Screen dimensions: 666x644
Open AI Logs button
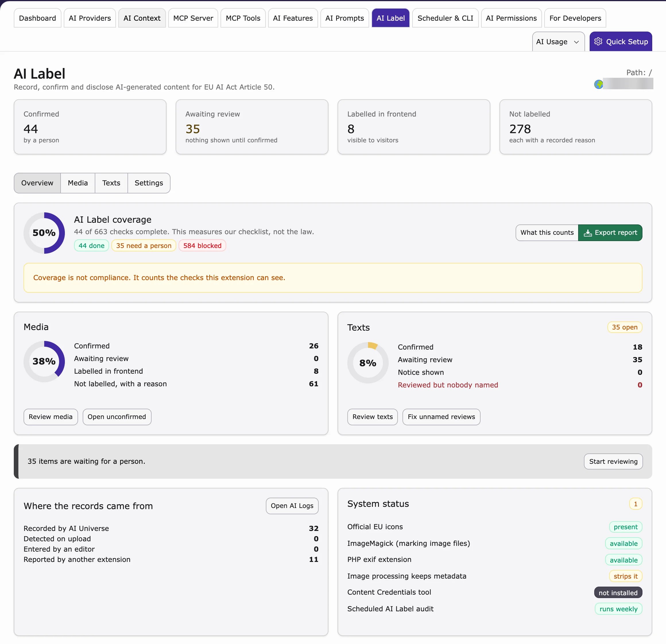click(292, 506)
